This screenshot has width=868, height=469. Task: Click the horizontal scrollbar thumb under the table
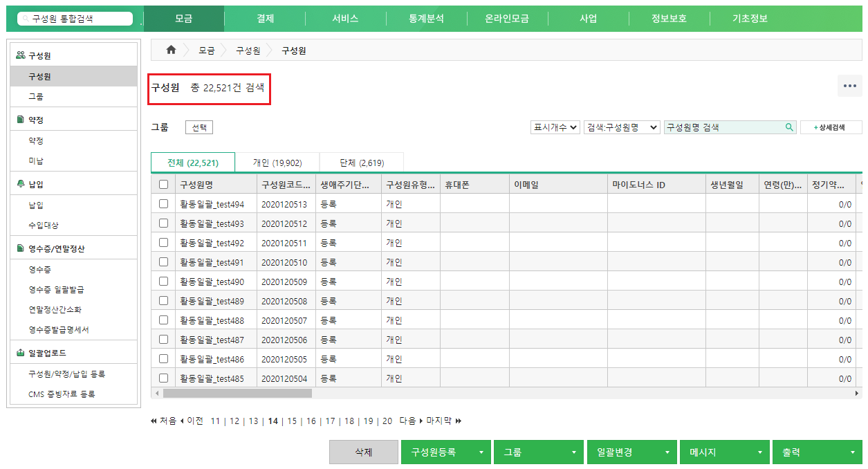click(237, 393)
